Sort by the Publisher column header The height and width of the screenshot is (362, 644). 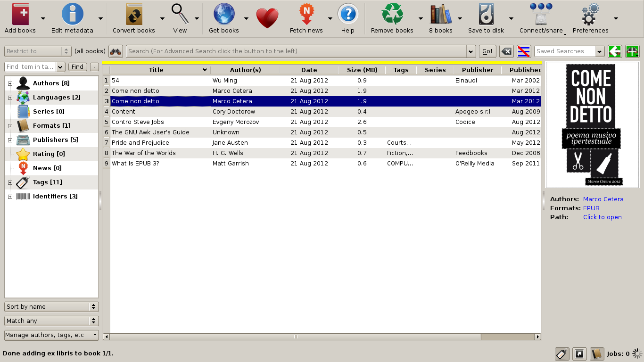[x=478, y=70]
